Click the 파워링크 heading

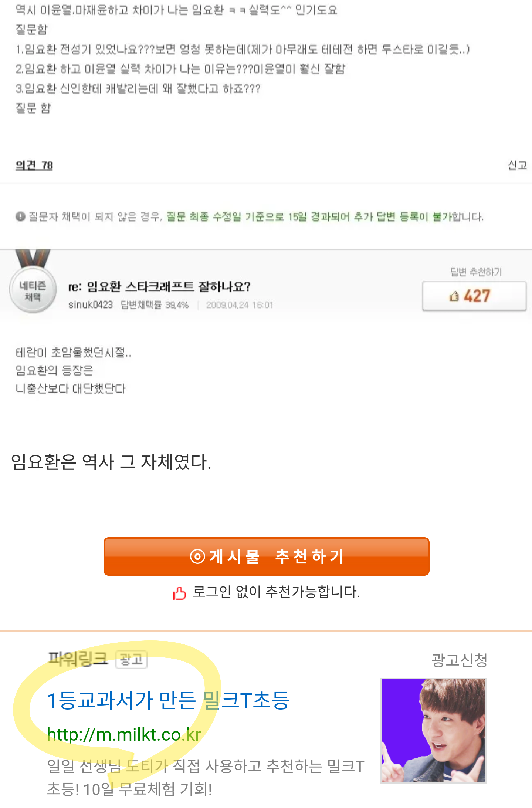tap(78, 659)
